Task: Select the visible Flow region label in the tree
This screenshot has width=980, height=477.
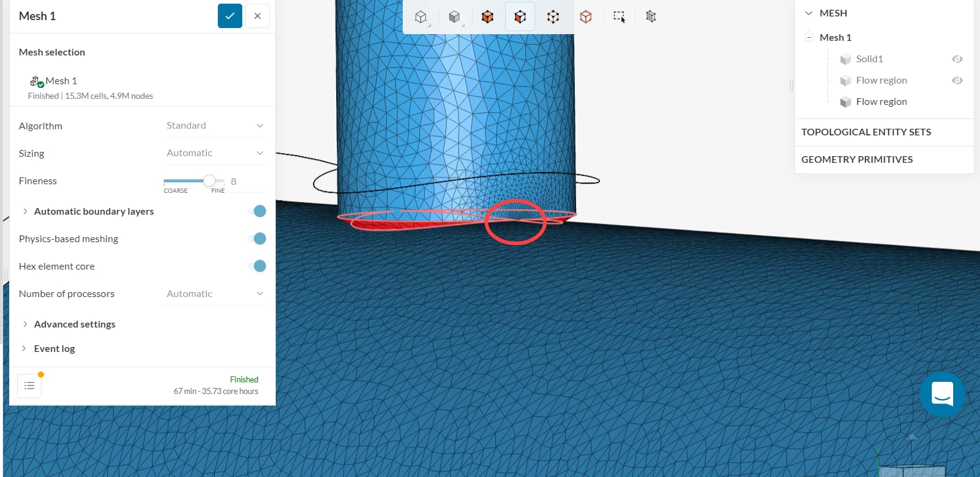Action: click(x=881, y=102)
